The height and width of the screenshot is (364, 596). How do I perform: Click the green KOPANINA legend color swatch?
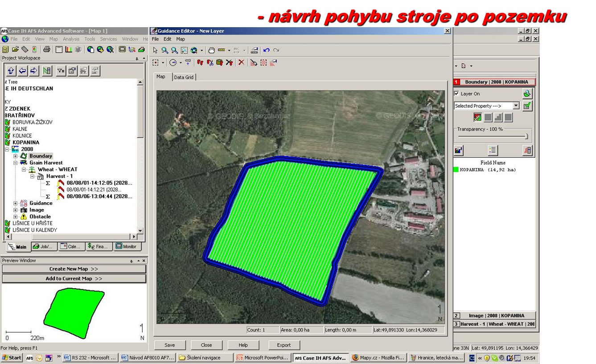(x=456, y=170)
